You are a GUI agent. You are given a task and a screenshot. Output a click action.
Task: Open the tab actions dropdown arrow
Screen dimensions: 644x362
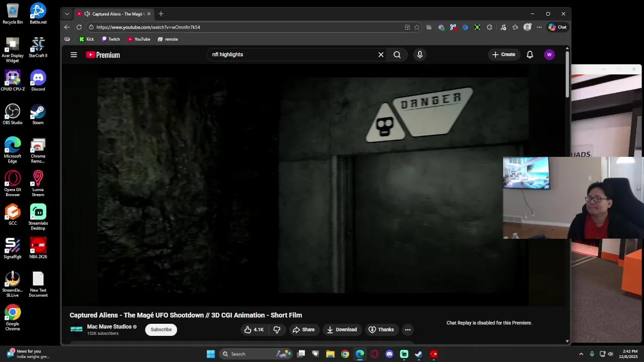pos(67,14)
